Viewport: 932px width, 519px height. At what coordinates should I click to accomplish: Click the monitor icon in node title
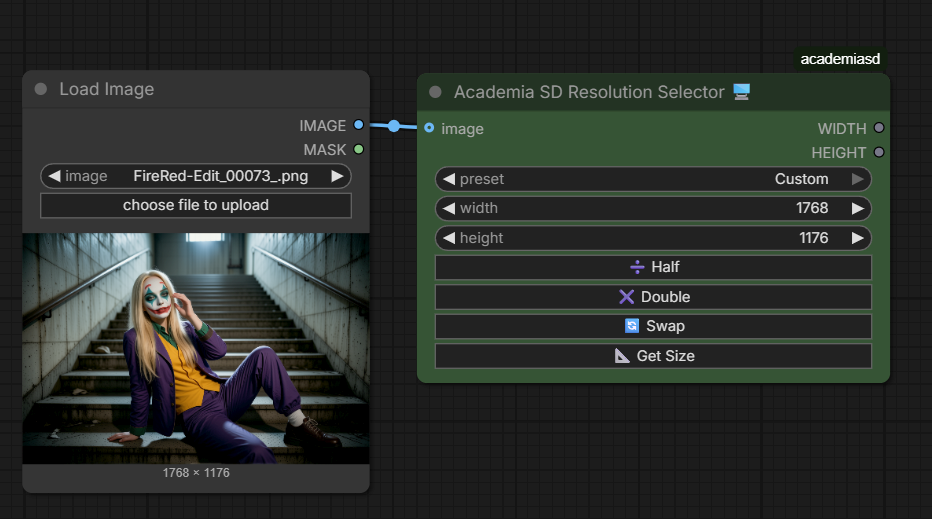tap(741, 92)
